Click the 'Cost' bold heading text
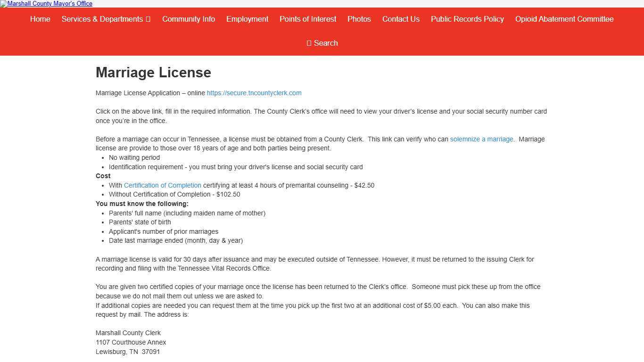644x362 pixels. (x=103, y=176)
